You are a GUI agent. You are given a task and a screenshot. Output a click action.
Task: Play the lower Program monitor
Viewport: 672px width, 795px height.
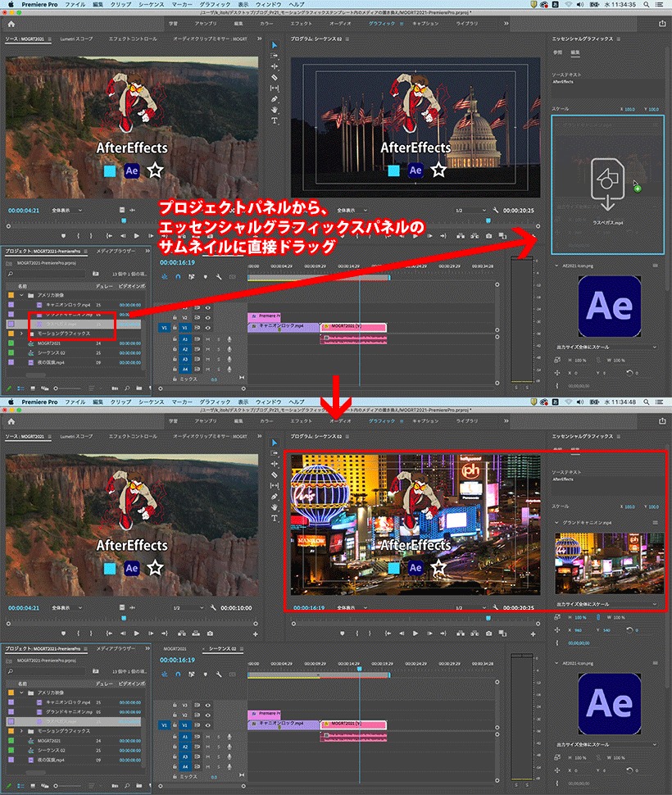tap(415, 634)
